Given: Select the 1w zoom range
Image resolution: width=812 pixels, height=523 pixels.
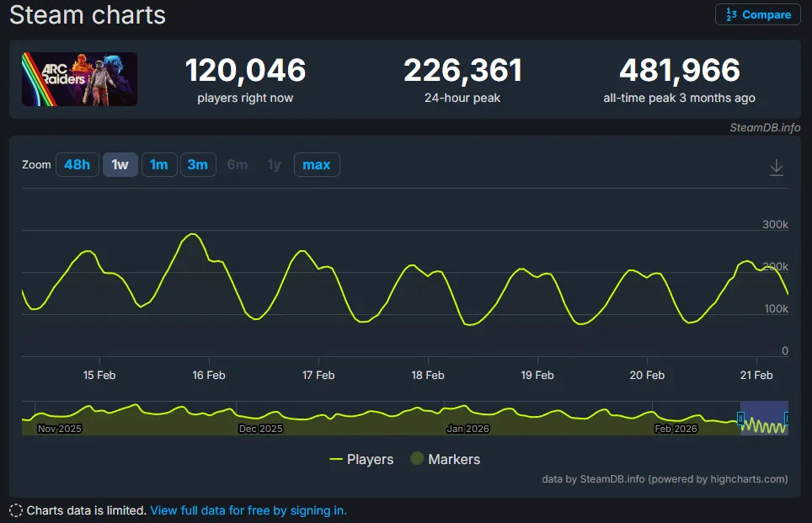Looking at the screenshot, I should tap(120, 165).
